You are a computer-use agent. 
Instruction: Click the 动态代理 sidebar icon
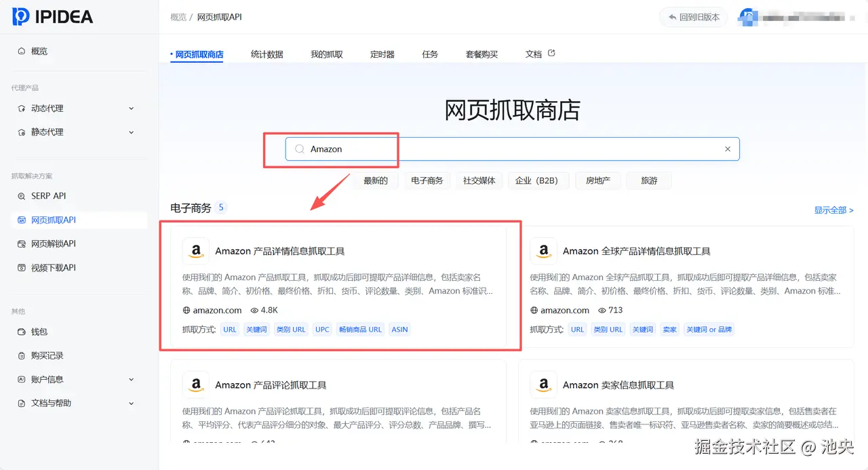coord(22,109)
